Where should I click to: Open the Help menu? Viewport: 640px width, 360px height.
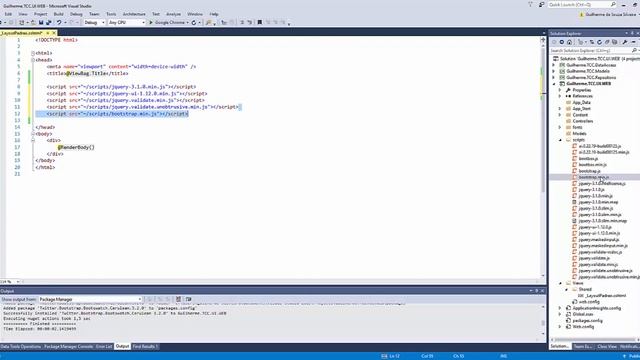[214, 14]
